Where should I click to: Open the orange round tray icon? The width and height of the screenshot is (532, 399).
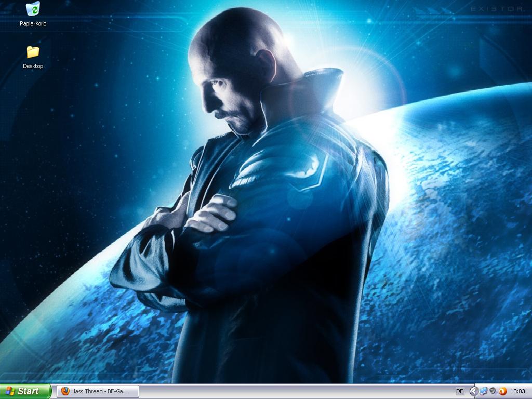click(502, 392)
